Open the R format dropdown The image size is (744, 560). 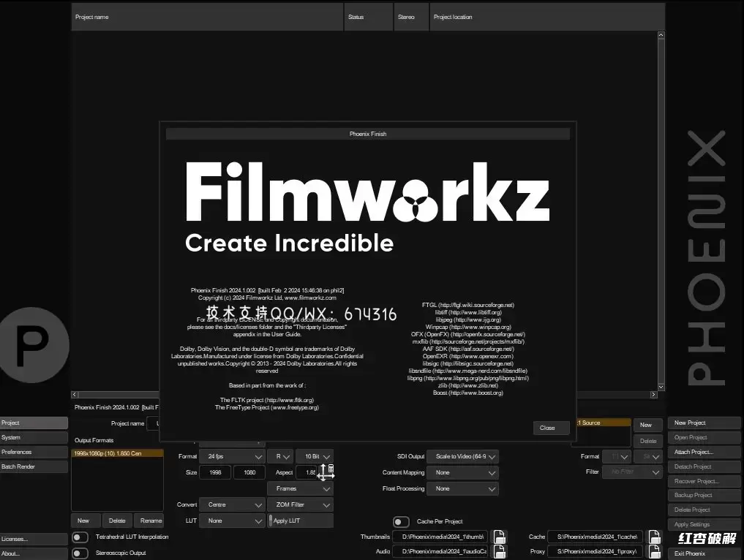pos(280,457)
